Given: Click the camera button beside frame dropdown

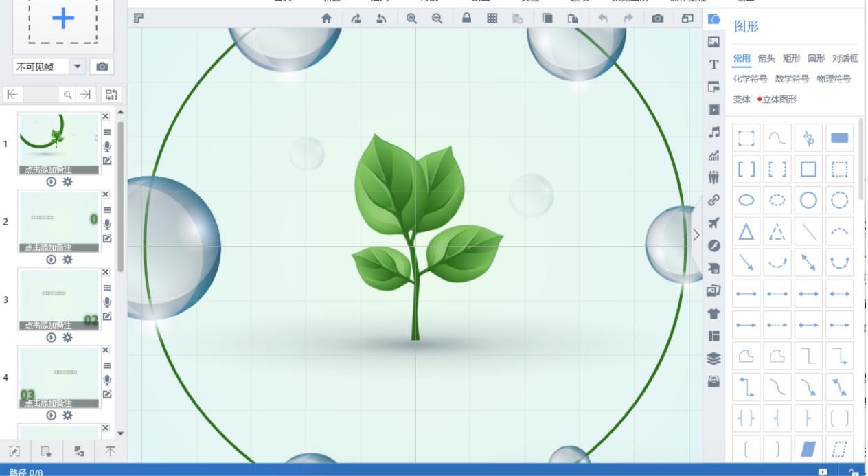Looking at the screenshot, I should click(x=102, y=67).
